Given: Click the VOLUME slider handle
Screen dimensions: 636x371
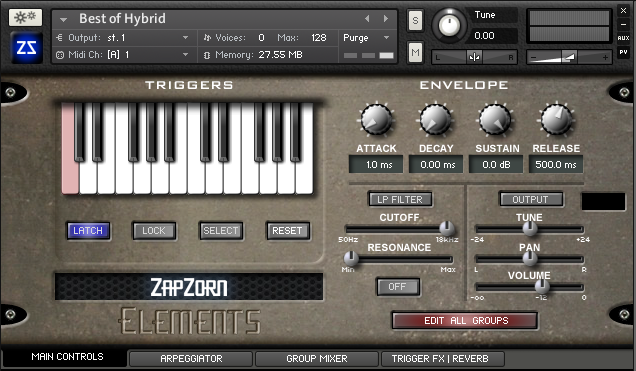Looking at the screenshot, I should coord(542,287).
